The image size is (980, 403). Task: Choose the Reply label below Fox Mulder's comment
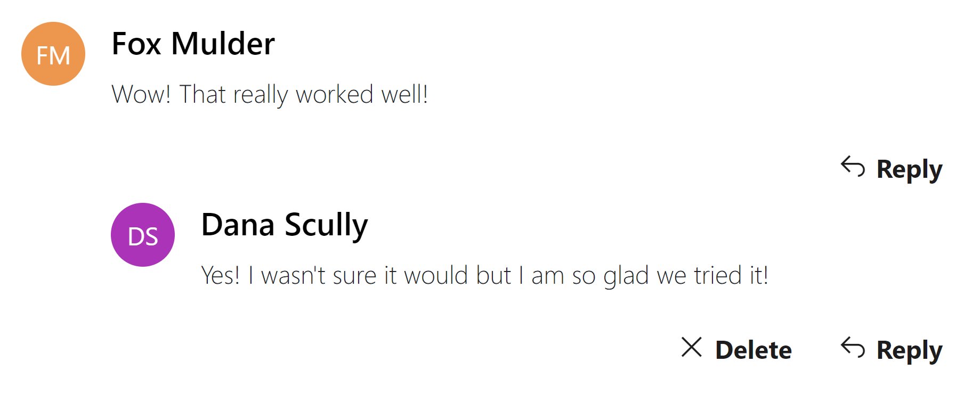pos(910,170)
